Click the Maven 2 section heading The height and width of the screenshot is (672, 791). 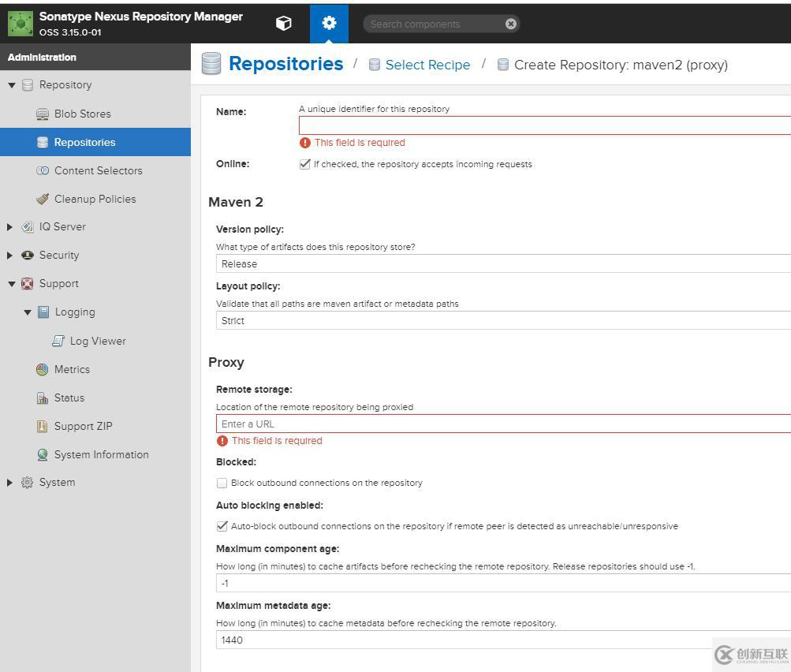[236, 202]
